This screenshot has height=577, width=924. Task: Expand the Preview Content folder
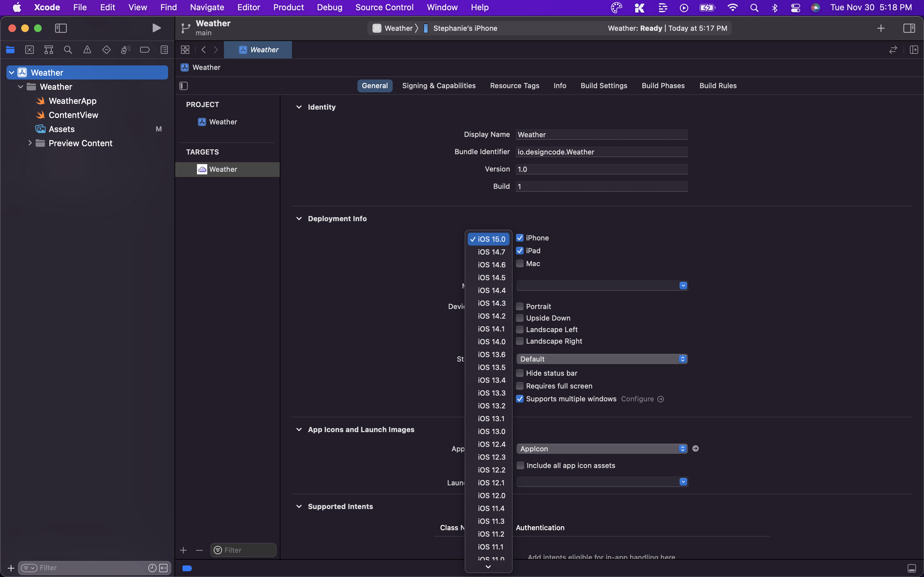click(x=30, y=143)
